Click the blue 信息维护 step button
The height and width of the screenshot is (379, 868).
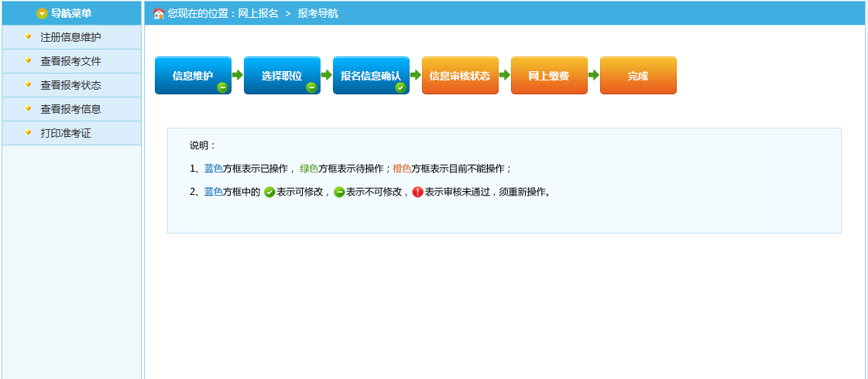pos(192,75)
